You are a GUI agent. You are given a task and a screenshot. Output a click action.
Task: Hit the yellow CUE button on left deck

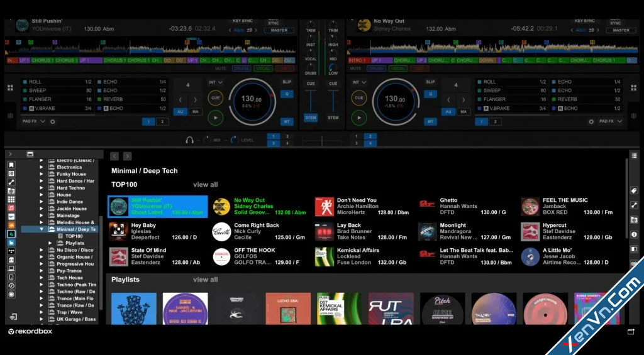215,97
